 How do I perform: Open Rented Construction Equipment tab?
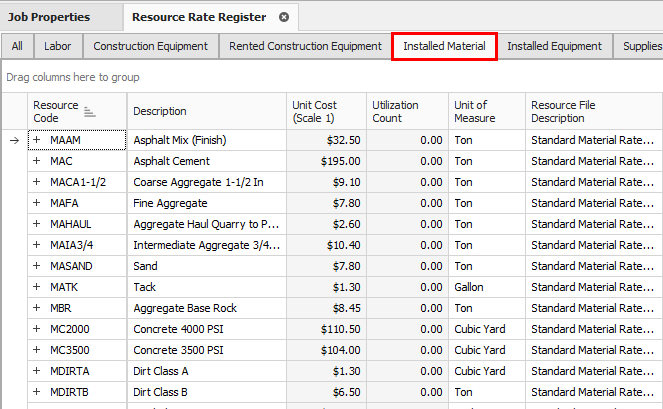305,46
